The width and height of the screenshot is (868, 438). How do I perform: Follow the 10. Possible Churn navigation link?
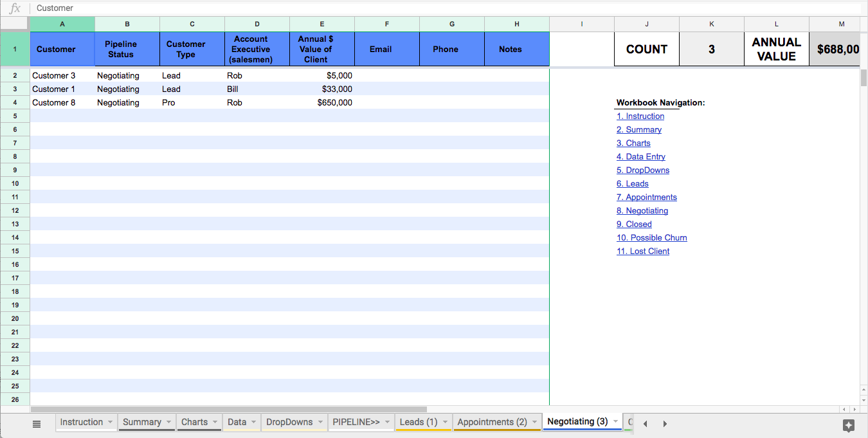(x=652, y=238)
